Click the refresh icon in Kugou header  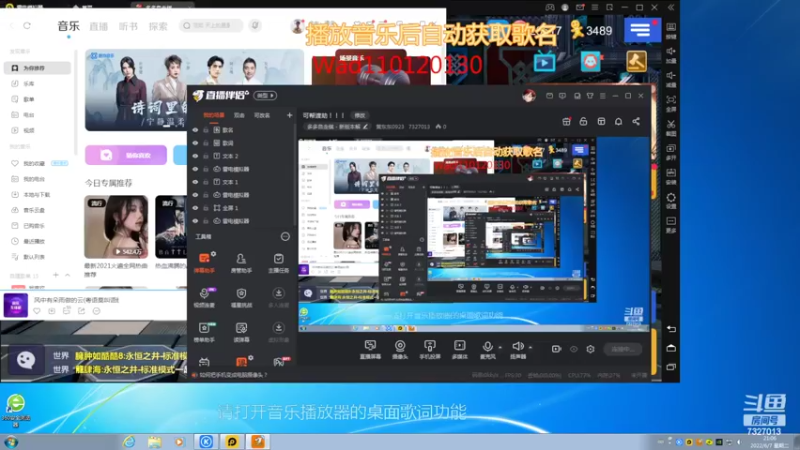(x=27, y=26)
